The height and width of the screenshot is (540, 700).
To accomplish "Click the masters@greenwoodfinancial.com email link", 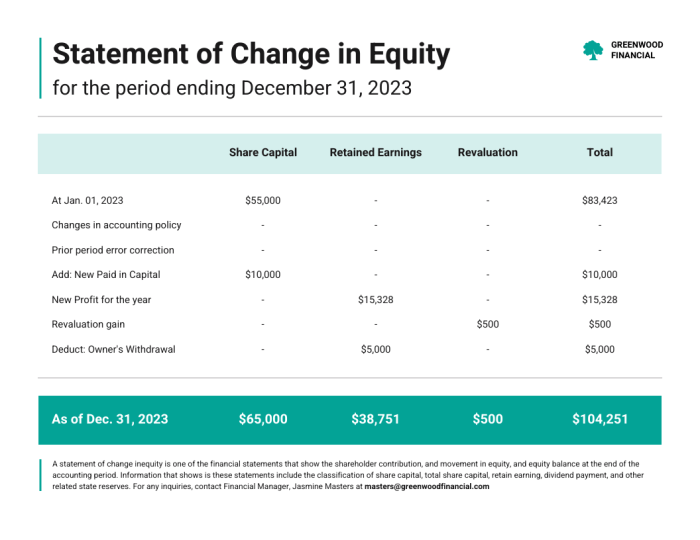I will 427,486.
